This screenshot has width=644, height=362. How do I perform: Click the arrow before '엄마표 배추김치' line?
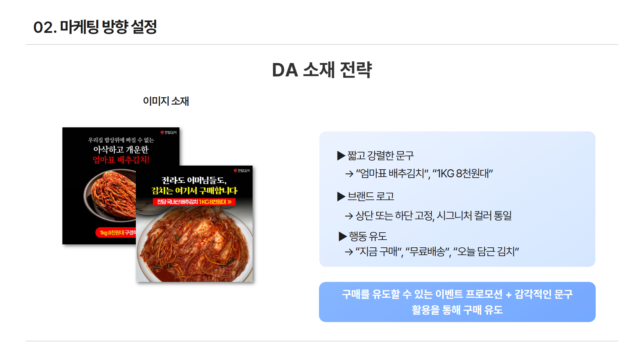coord(349,174)
